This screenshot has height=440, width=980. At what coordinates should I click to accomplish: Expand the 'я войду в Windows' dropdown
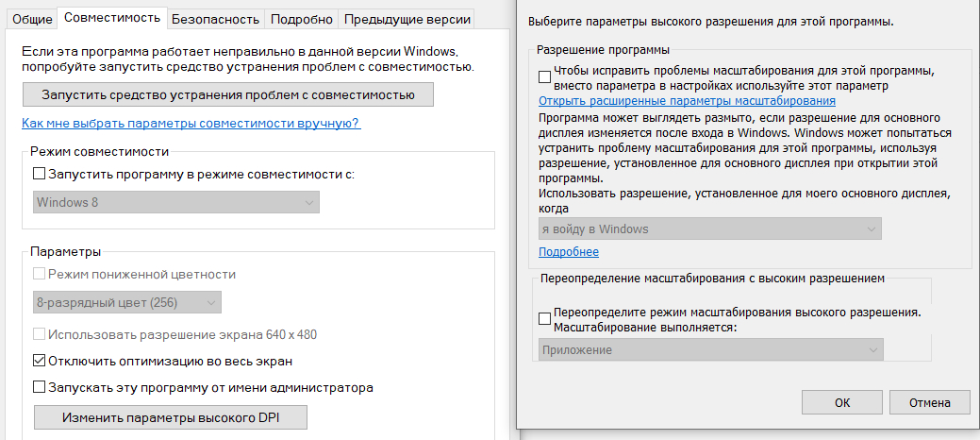pos(709,228)
